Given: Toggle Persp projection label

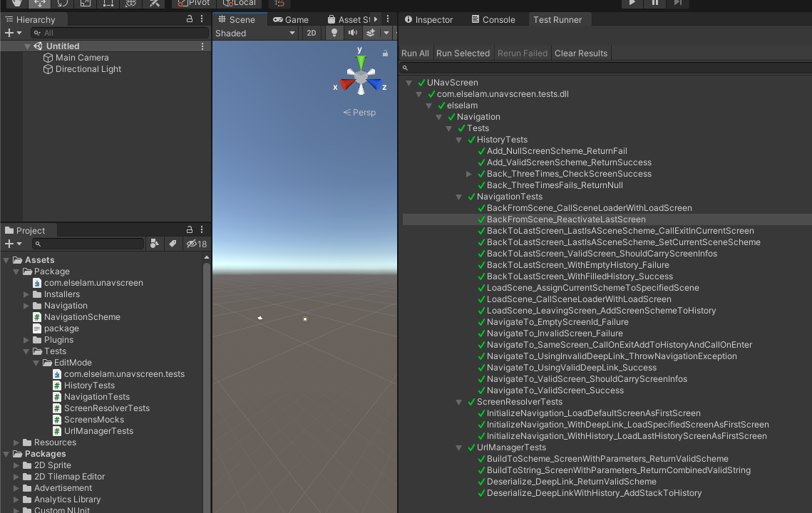Looking at the screenshot, I should tap(359, 113).
